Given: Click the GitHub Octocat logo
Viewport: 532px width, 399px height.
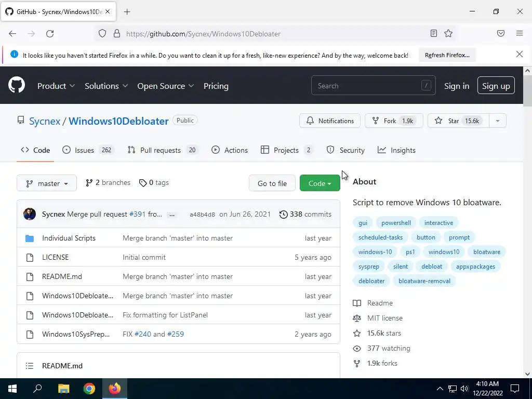Looking at the screenshot, I should (17, 85).
